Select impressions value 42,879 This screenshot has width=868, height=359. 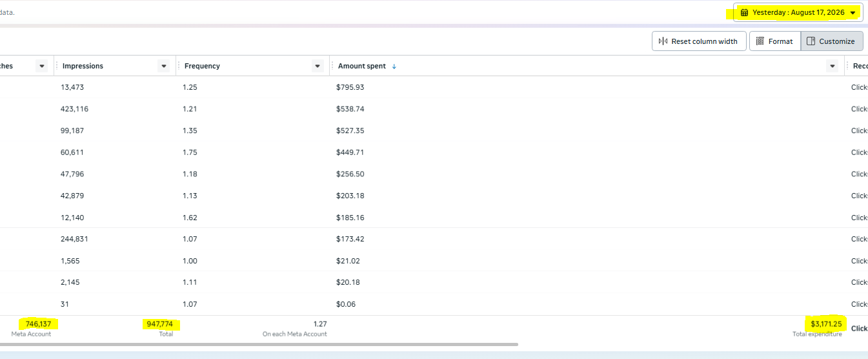coord(72,196)
